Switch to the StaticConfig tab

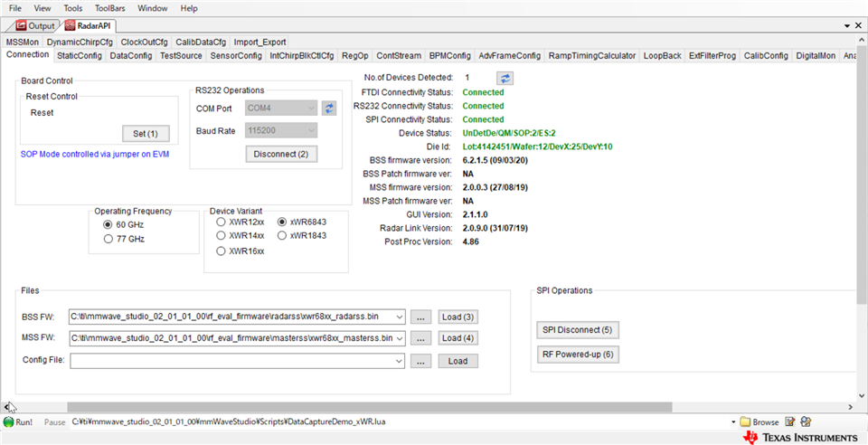pos(80,55)
